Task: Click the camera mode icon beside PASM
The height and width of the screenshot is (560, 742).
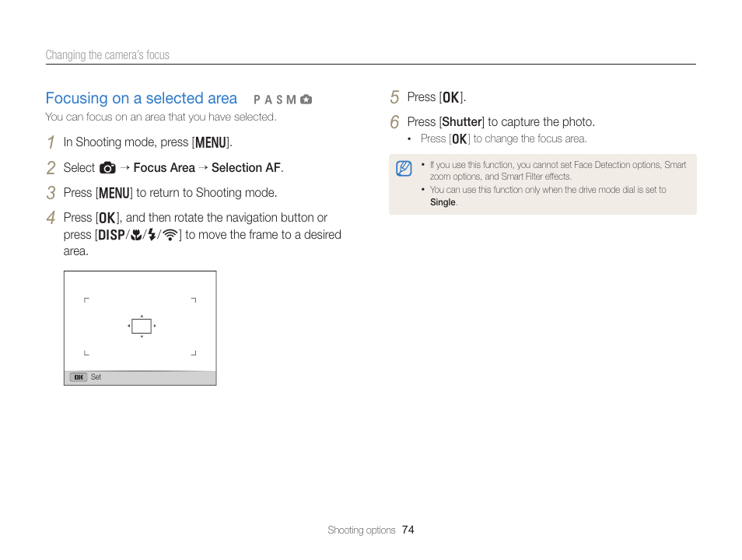Action: 306,100
